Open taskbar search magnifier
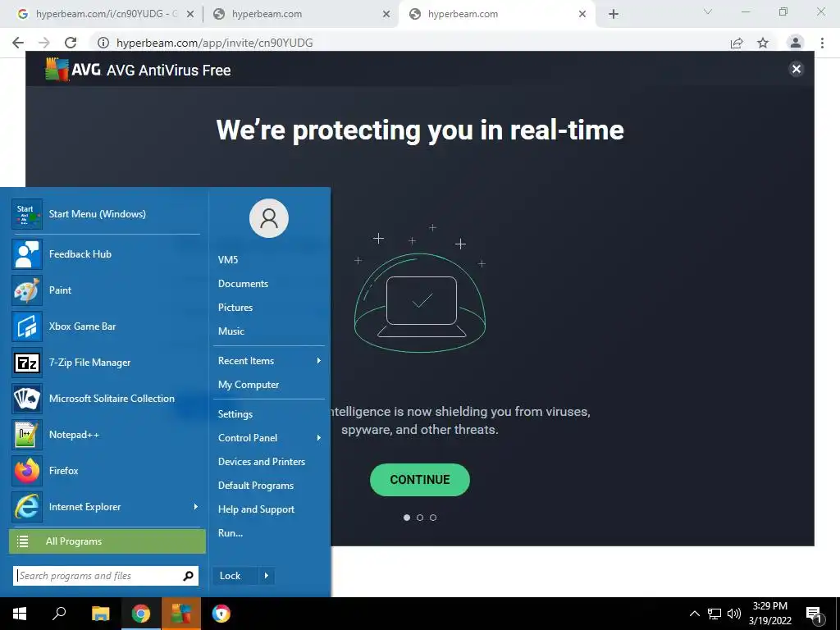 [59, 614]
